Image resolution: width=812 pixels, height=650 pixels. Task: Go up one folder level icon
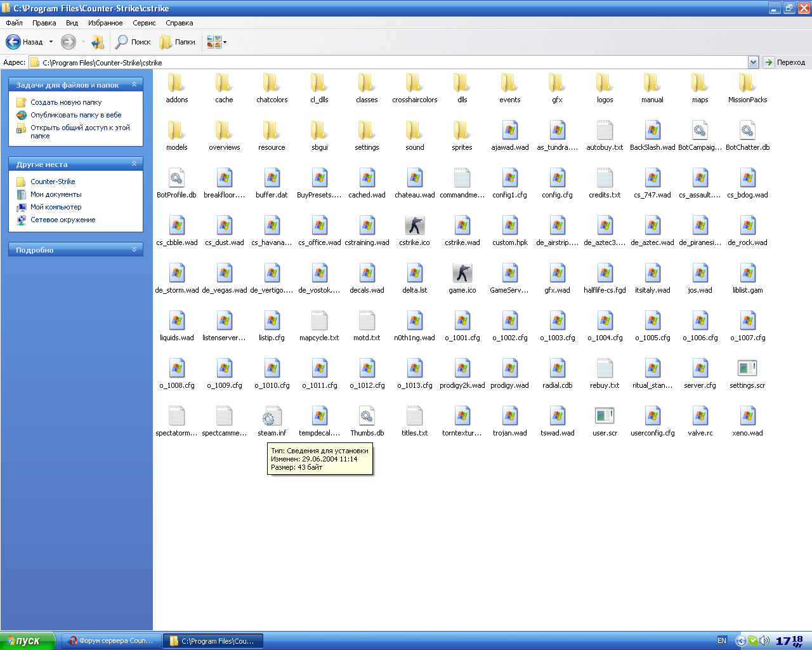coord(98,42)
